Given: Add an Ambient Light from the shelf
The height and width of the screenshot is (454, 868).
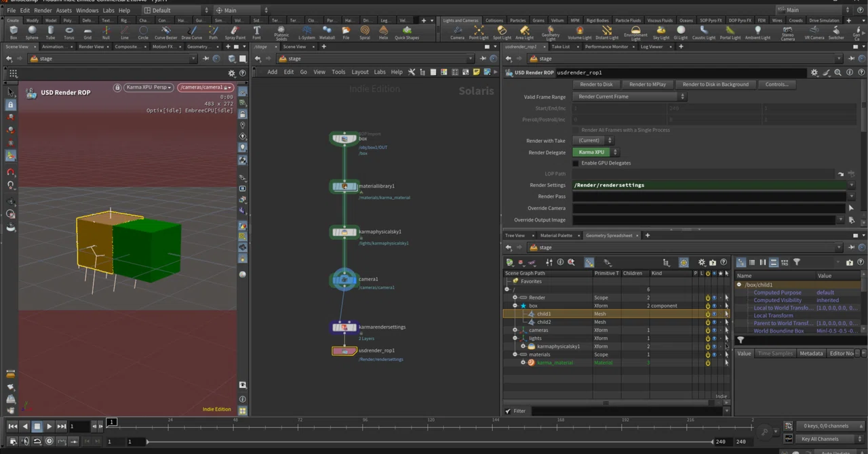Looking at the screenshot, I should coord(757,32).
